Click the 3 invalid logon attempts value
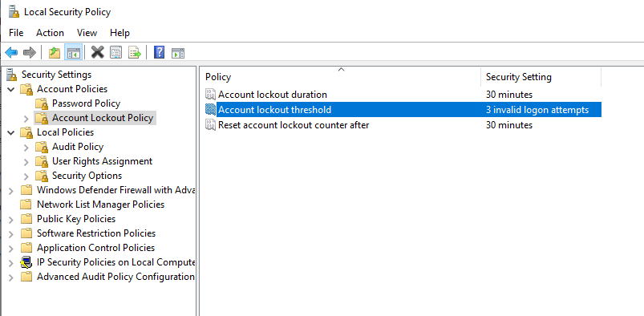 pos(537,110)
